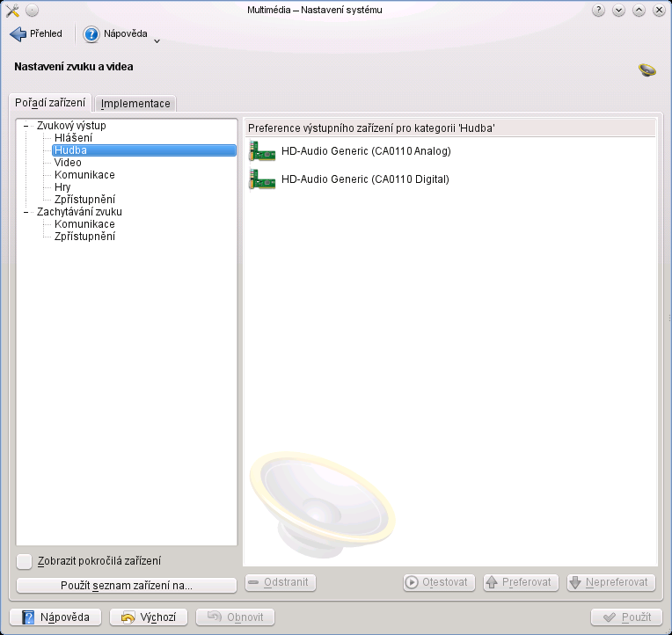
Task: Select HD-Audio Generic (CA0110 Digital) device
Action: pos(450,179)
